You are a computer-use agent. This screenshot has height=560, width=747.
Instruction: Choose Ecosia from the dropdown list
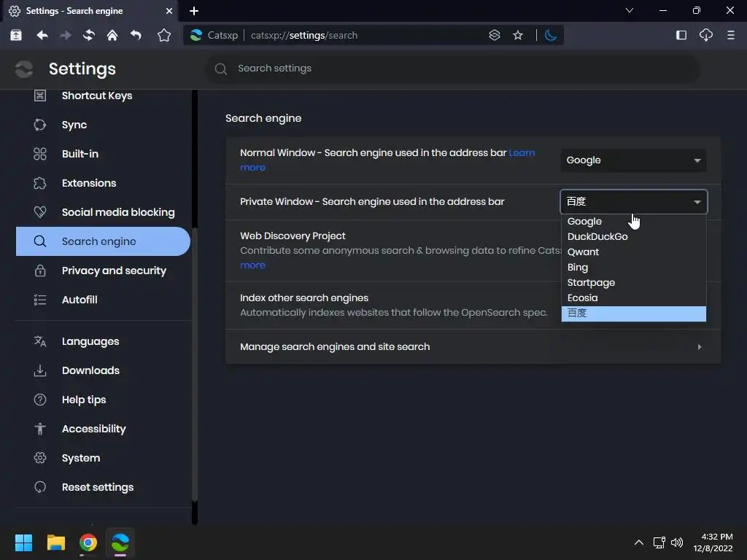pyautogui.click(x=634, y=297)
